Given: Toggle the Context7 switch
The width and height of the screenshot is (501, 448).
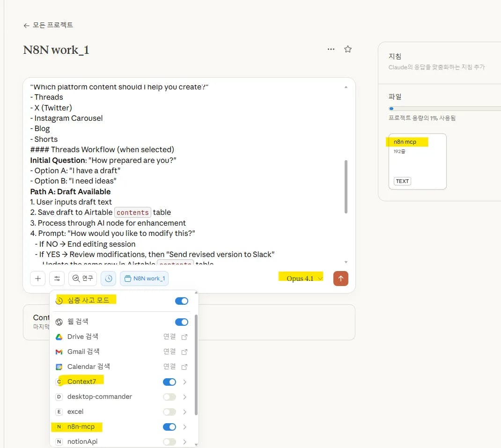Looking at the screenshot, I should (x=169, y=382).
